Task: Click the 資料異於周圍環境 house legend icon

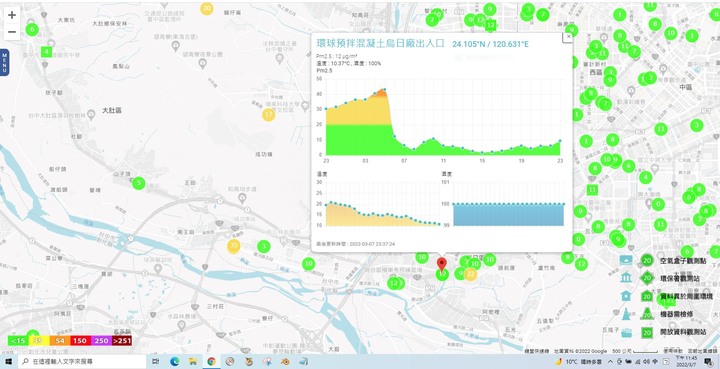Action: point(626,296)
